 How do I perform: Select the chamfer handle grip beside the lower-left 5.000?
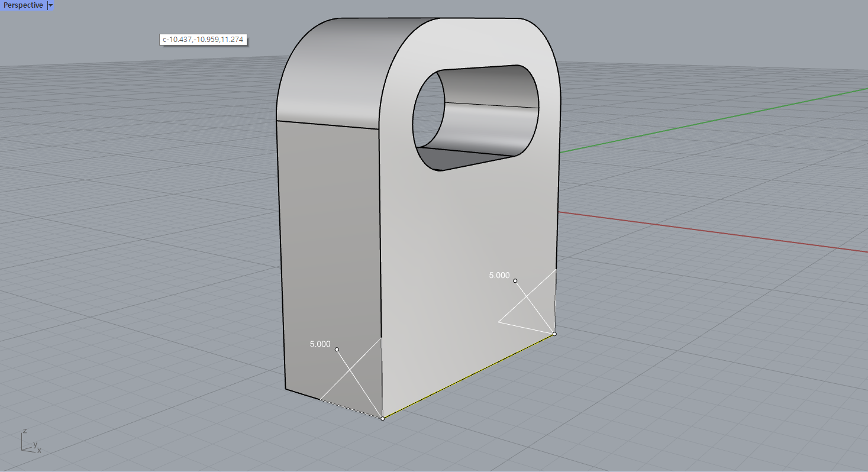[x=337, y=350]
